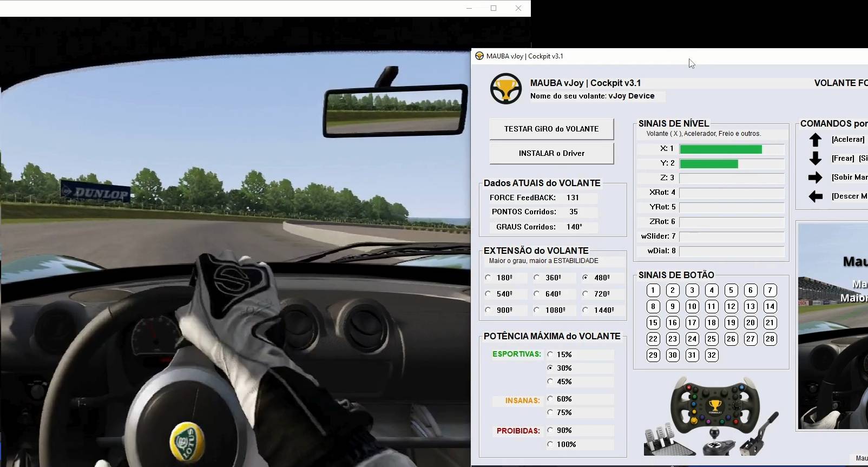Click button signal indicator number 32
The width and height of the screenshot is (868, 467).
pos(712,356)
